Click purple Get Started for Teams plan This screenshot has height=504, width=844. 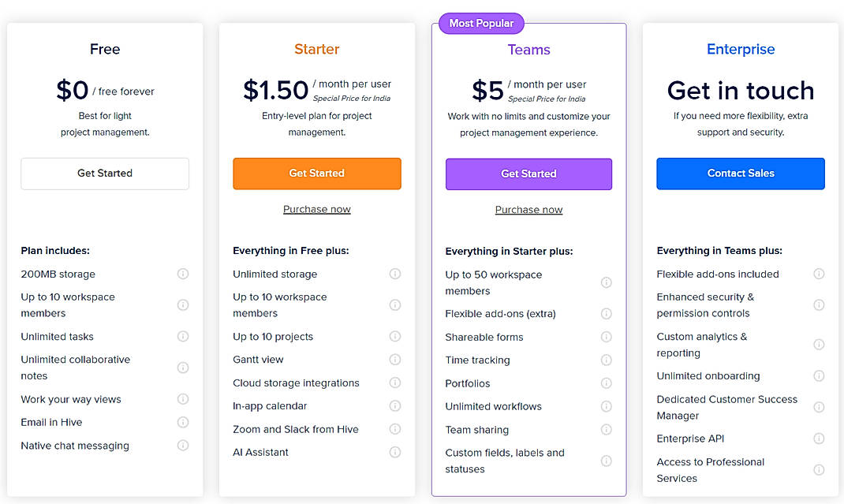[x=528, y=174]
